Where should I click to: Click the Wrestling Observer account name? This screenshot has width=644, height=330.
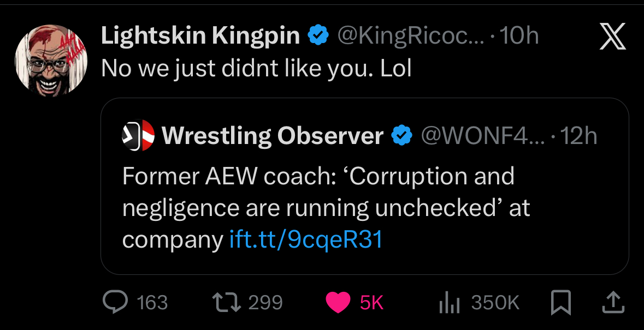tap(273, 135)
